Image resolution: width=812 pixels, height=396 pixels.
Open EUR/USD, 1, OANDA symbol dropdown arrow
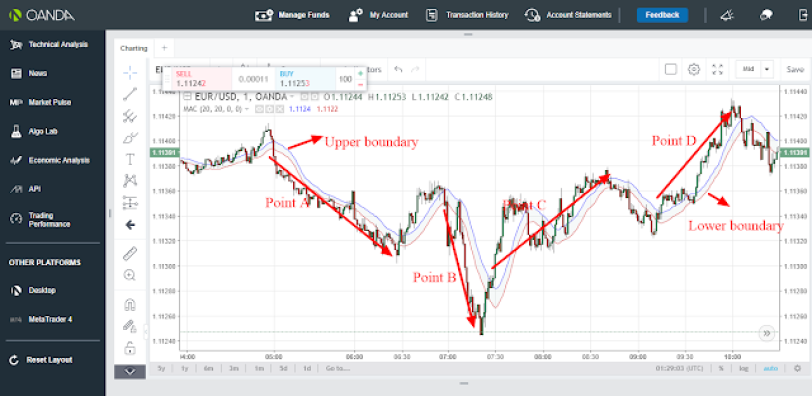coord(292,97)
